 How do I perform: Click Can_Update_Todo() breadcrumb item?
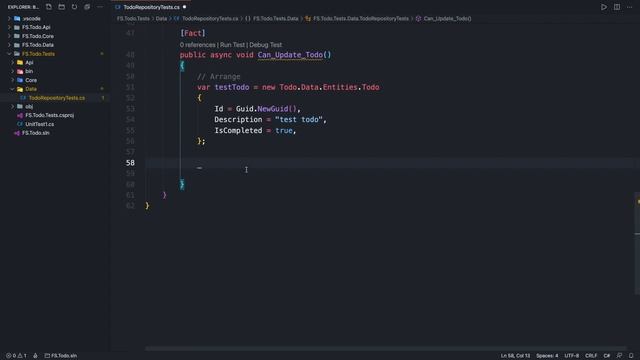[447, 18]
